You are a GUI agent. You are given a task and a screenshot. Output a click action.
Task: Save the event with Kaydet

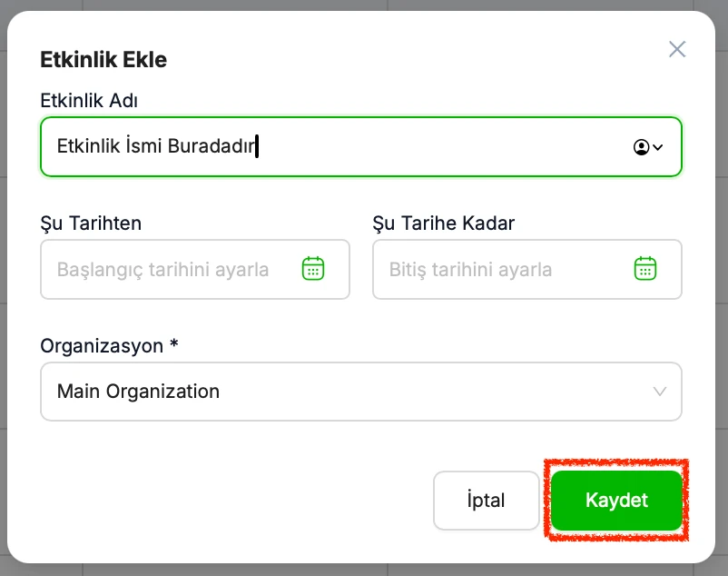pos(616,501)
